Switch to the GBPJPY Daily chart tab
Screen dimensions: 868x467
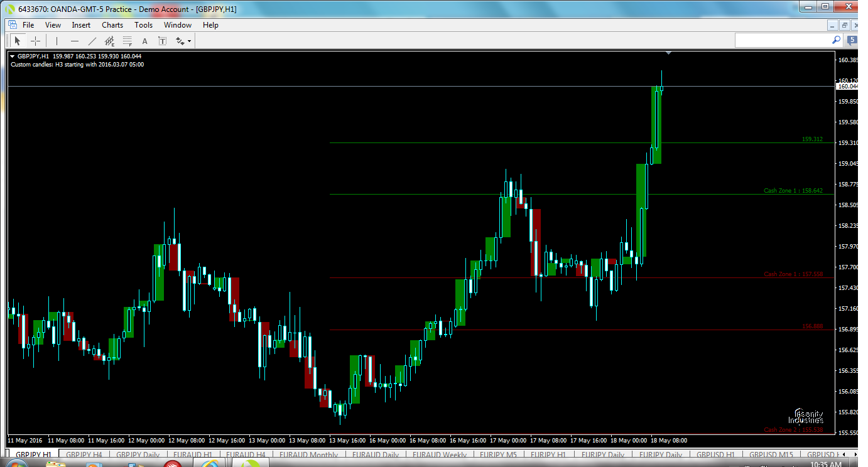coord(138,454)
